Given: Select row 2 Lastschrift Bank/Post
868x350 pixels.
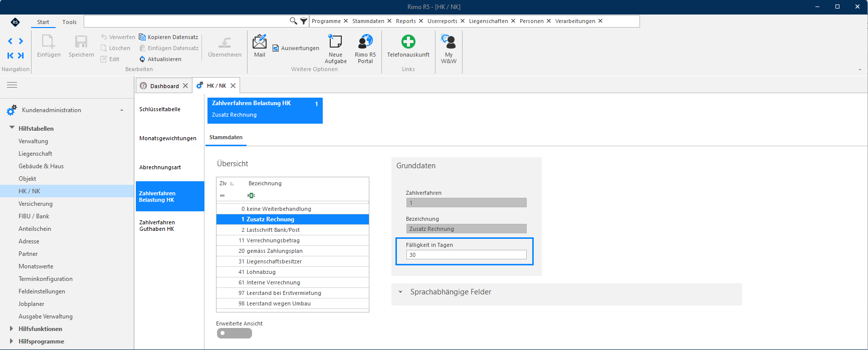Looking at the screenshot, I should point(293,230).
